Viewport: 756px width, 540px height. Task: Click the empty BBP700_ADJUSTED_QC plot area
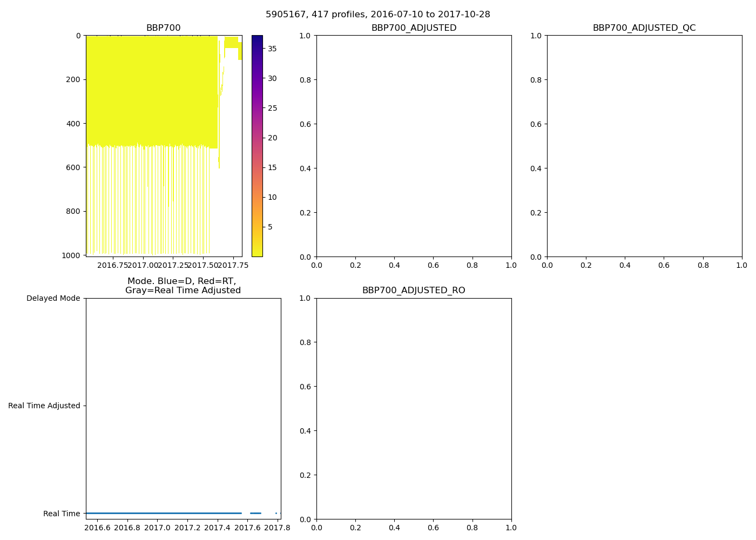[644, 146]
